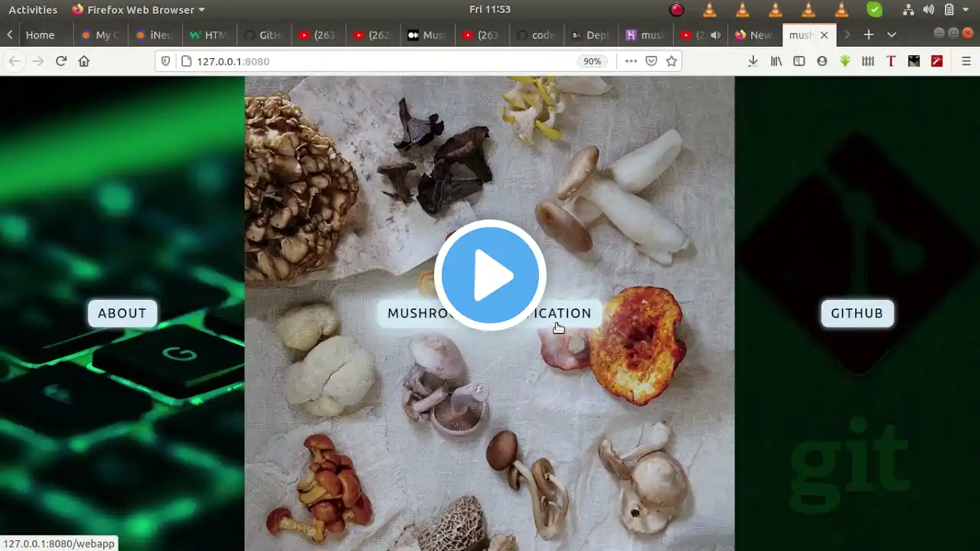Open the page actions three-dot menu
This screenshot has height=551, width=980.
click(x=631, y=61)
